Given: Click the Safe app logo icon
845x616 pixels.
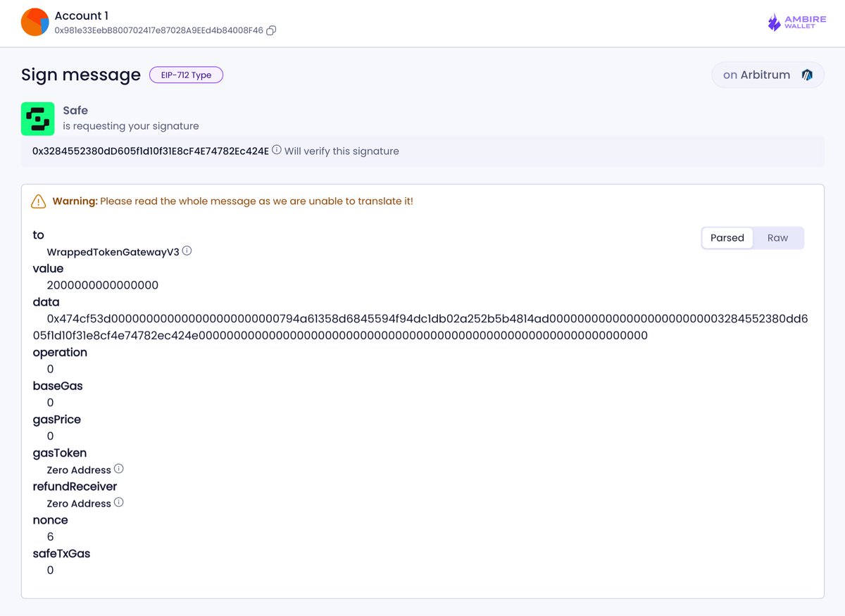Looking at the screenshot, I should pos(38,118).
